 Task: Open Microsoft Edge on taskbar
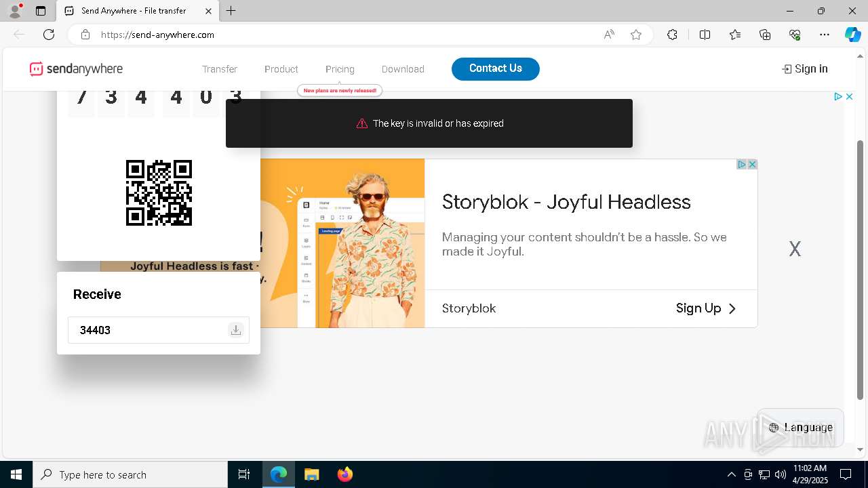point(279,474)
